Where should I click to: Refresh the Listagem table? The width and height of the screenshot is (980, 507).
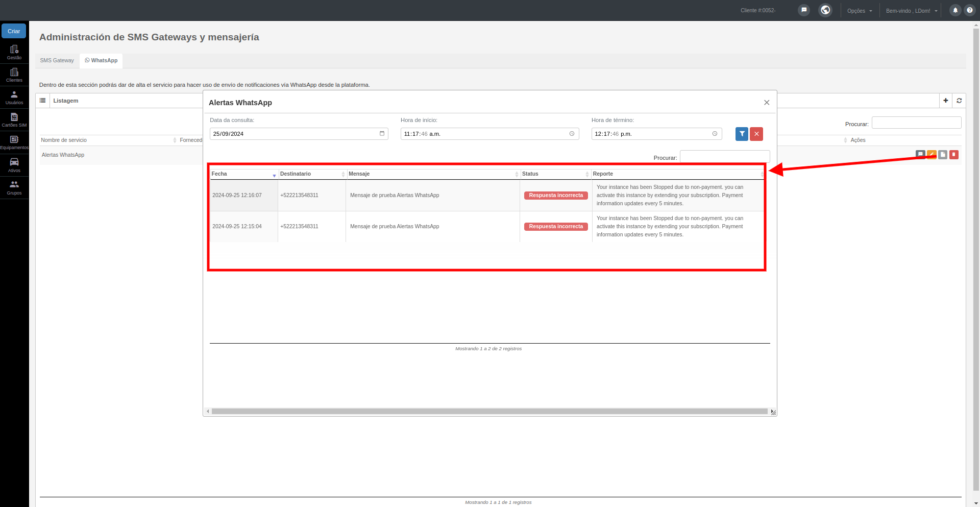point(959,101)
